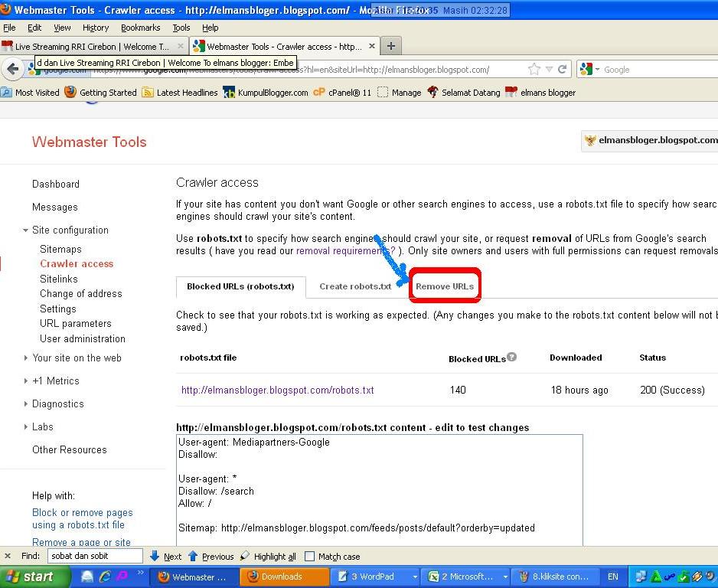This screenshot has width=718, height=588.
Task: Click the Blocked URLs help question icon
Action: [x=512, y=357]
